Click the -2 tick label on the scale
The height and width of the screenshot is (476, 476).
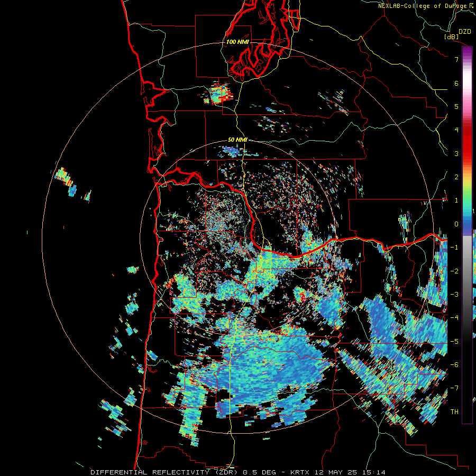pyautogui.click(x=454, y=271)
